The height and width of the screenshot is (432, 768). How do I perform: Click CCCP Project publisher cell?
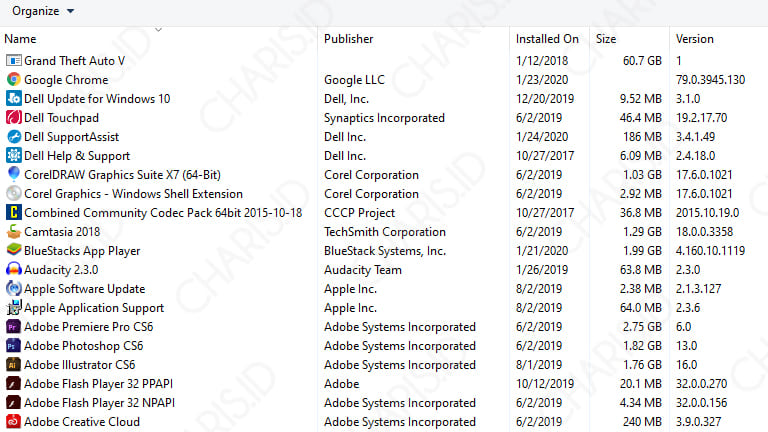(360, 213)
